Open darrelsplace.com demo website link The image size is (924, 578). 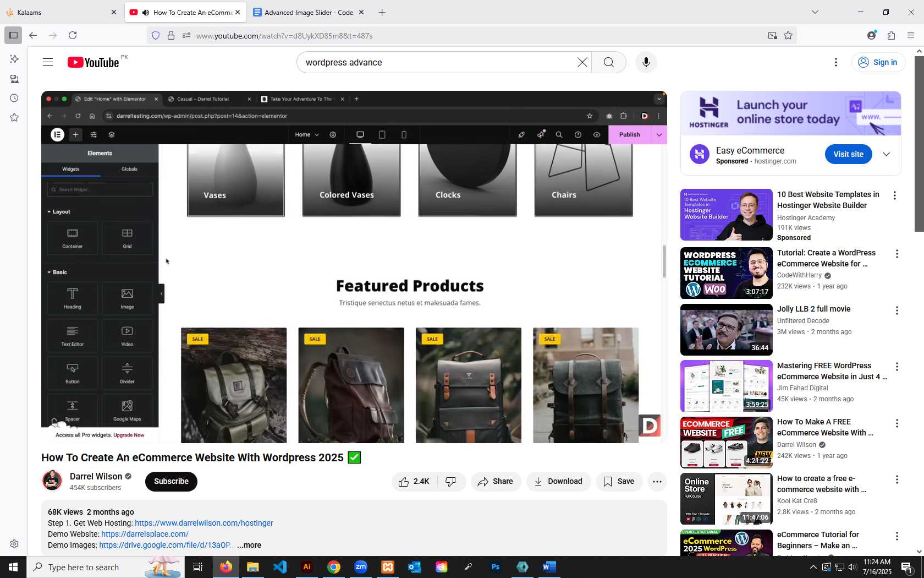(145, 534)
